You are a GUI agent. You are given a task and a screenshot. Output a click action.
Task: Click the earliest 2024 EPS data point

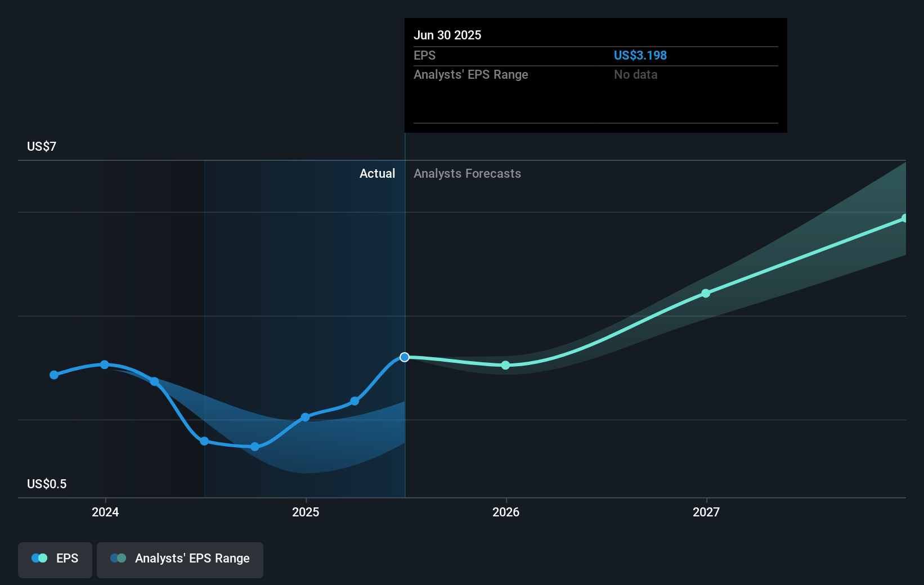pos(53,375)
